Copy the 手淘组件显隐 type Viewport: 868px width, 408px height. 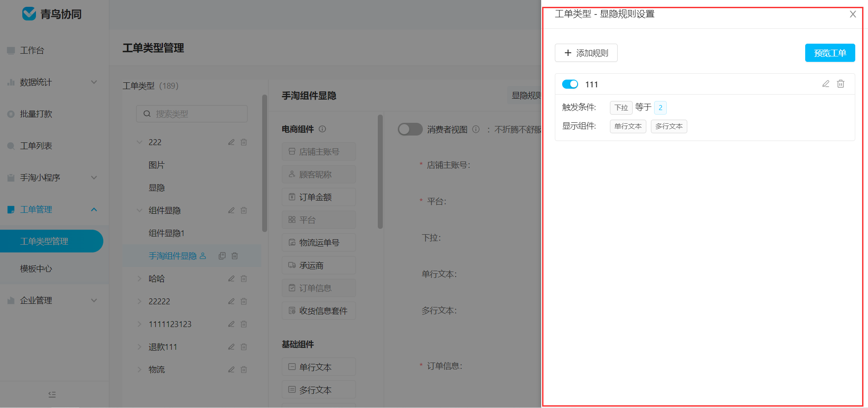click(x=222, y=256)
